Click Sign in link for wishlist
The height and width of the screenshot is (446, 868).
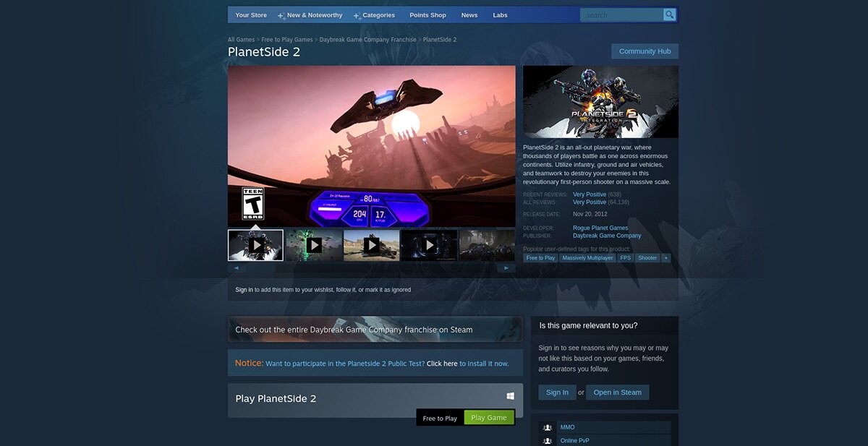point(244,290)
